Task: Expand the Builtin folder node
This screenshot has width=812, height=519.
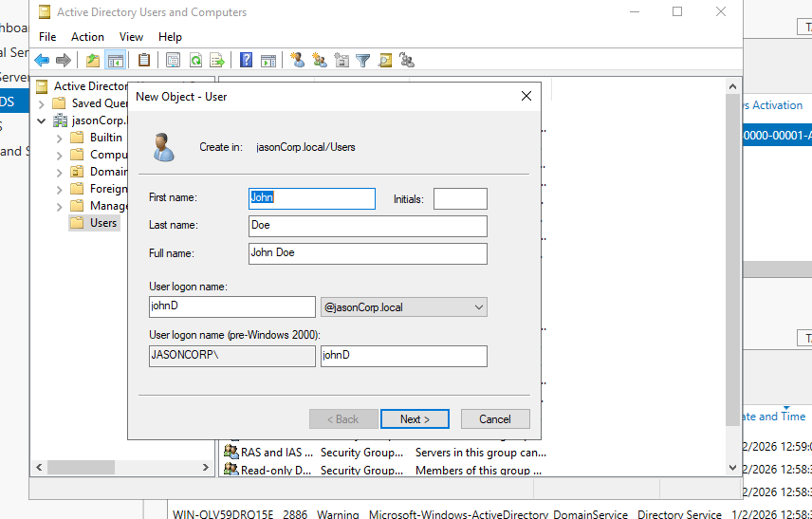Action: click(59, 139)
